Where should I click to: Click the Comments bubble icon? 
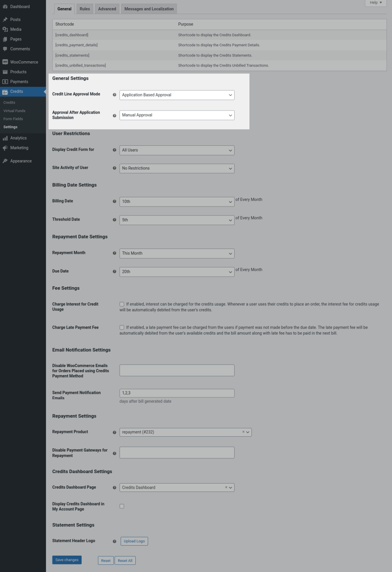(x=5, y=49)
